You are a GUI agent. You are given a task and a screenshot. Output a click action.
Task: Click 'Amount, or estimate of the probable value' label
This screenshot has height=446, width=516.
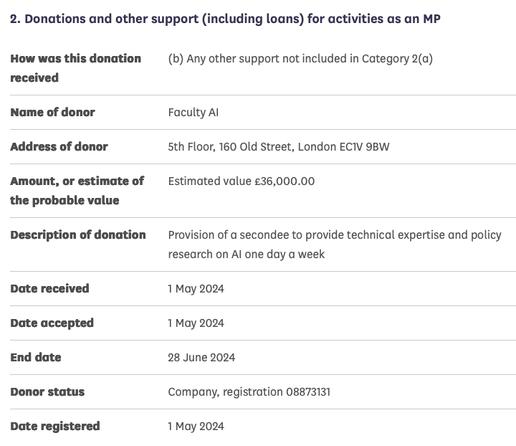coord(77,191)
